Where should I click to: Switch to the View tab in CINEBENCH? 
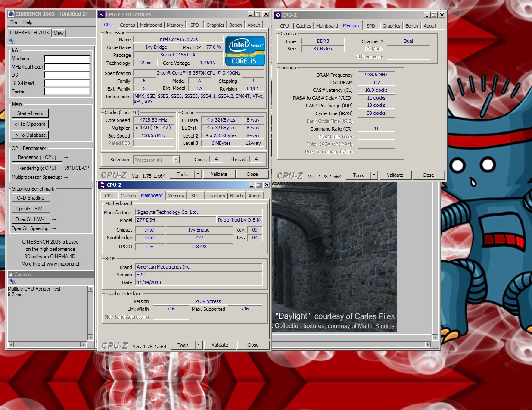coord(59,33)
